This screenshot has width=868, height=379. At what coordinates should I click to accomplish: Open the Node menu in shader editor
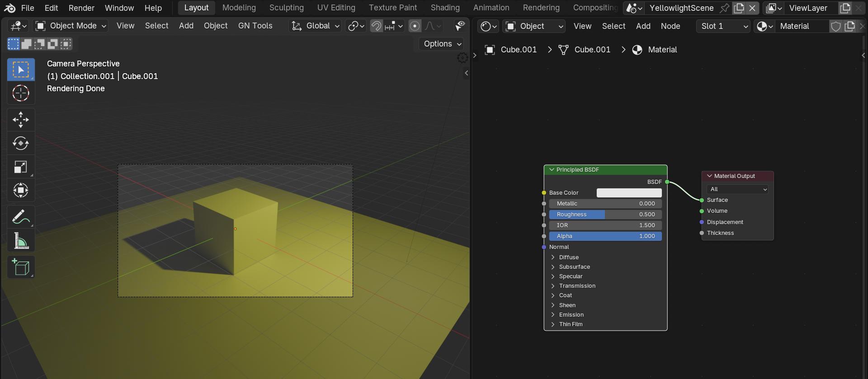(670, 26)
